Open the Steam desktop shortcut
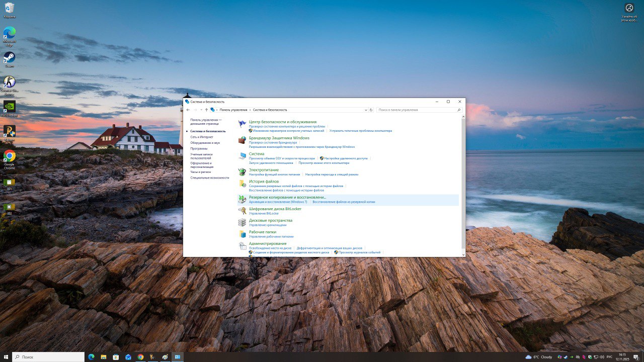The width and height of the screenshot is (644, 362). coord(9,57)
